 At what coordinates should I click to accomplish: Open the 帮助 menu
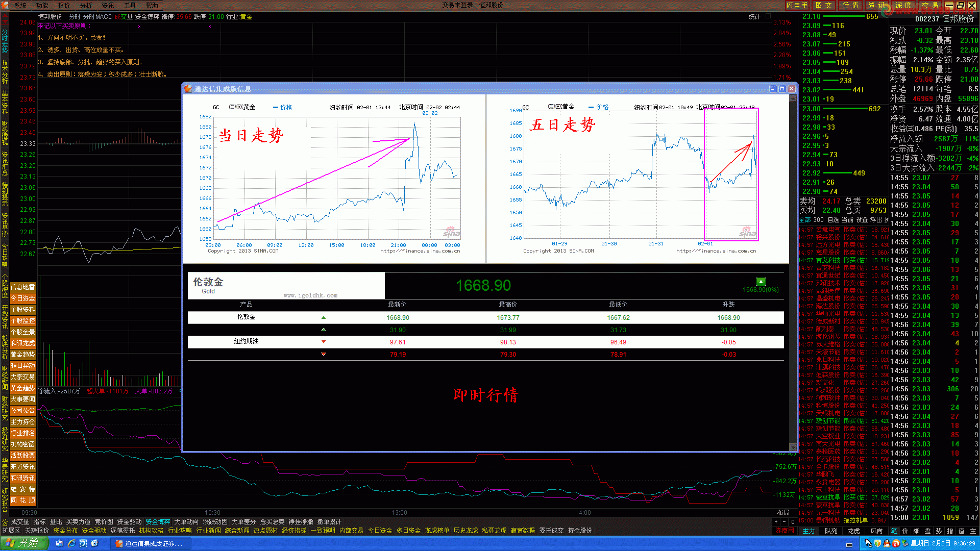coord(152,5)
